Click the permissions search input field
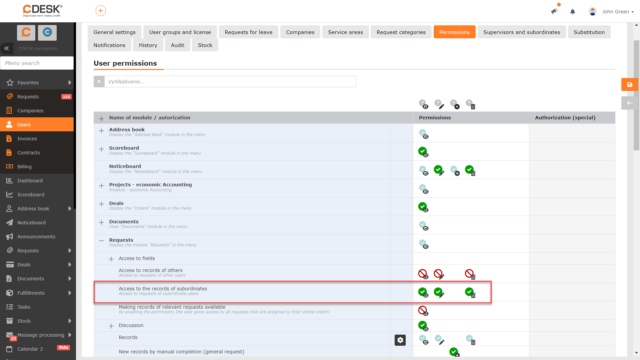This screenshot has height=360, width=640. 230,82
